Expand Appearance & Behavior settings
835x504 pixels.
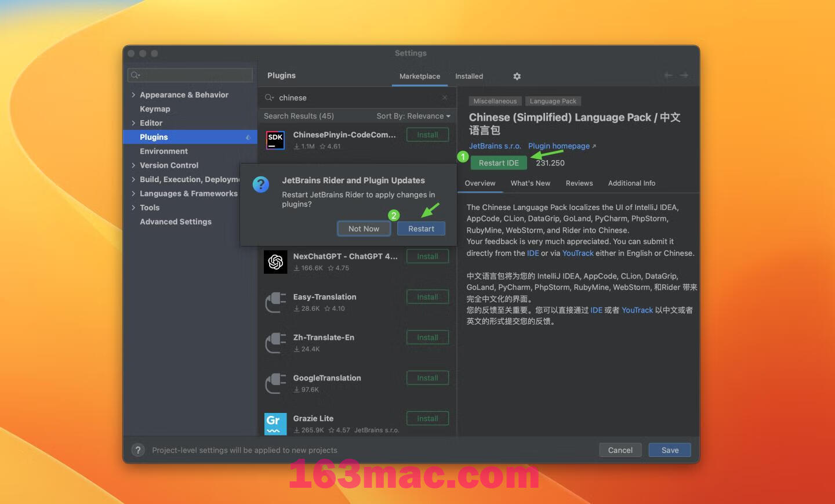pos(133,95)
